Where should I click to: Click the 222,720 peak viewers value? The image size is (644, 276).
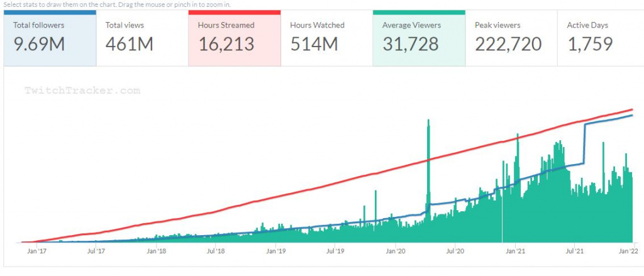click(x=508, y=45)
